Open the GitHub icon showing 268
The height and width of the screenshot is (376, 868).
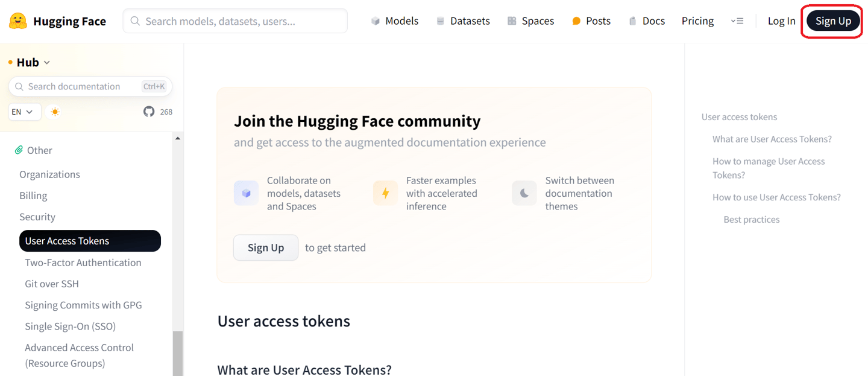click(149, 112)
